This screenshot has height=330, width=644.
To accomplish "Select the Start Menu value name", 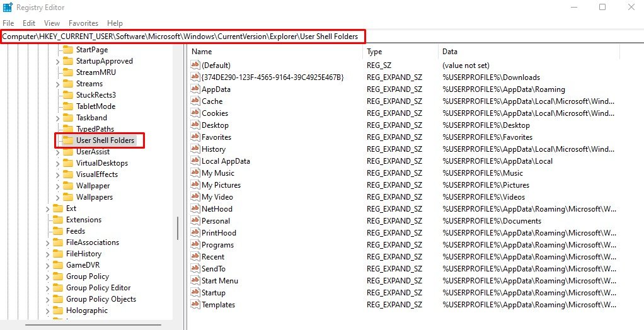I will [x=219, y=281].
